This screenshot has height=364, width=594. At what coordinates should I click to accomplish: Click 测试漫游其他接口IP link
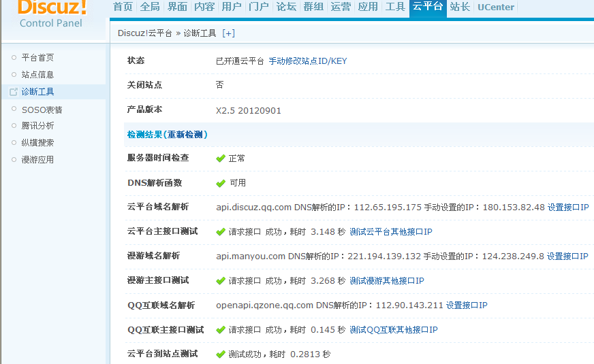click(386, 281)
